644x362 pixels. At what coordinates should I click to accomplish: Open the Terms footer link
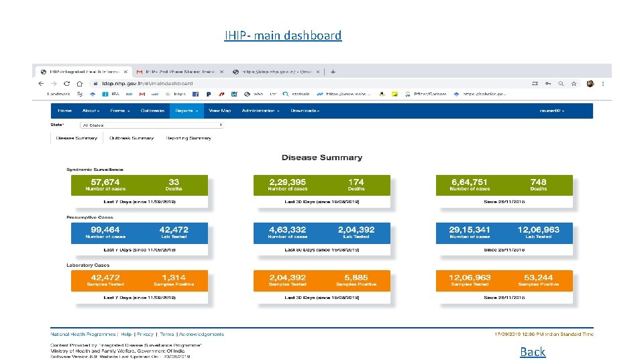(167, 335)
